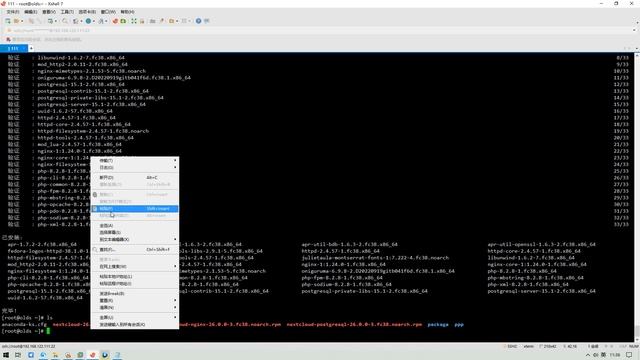Click nextcloud-postgresql rpm filename in terminal

354,324
